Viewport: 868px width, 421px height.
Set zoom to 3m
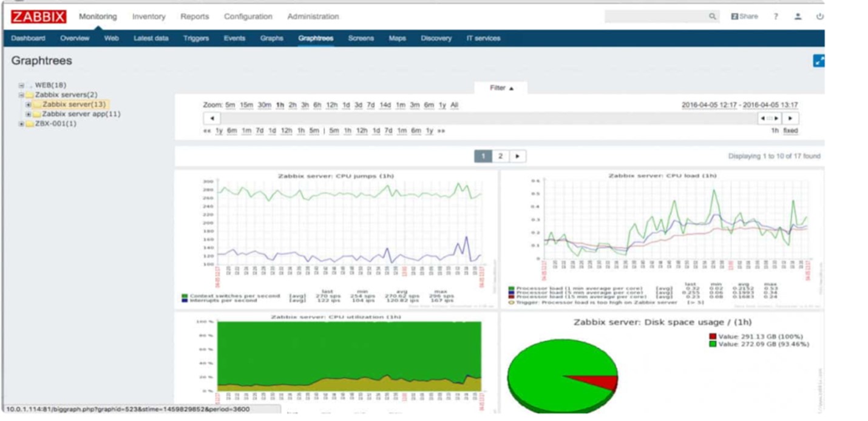tap(415, 105)
